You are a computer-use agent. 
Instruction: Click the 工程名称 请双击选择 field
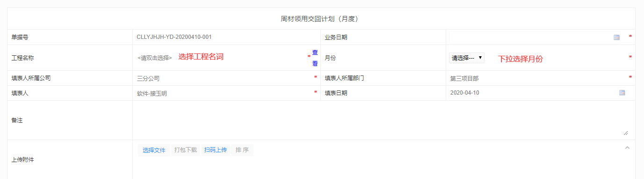pyautogui.click(x=155, y=58)
